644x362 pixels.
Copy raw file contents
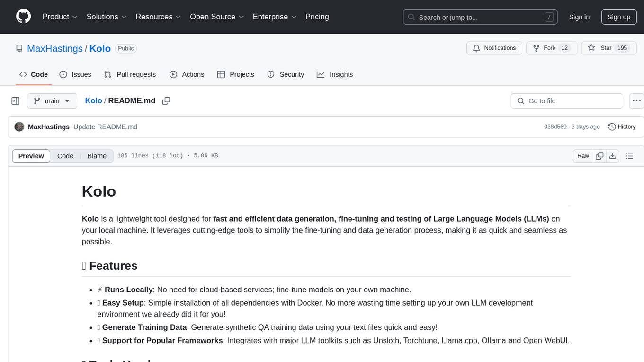[x=599, y=156]
